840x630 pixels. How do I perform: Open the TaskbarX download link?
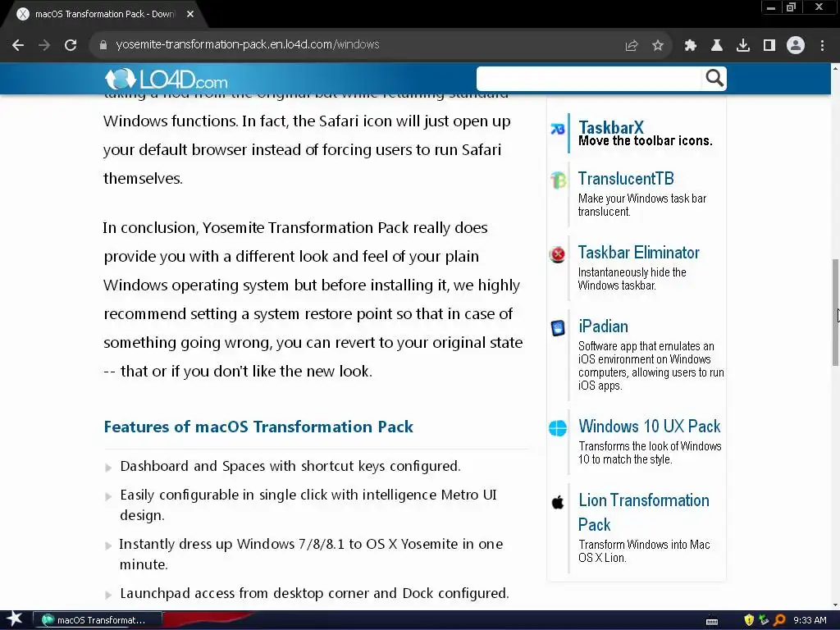(610, 127)
